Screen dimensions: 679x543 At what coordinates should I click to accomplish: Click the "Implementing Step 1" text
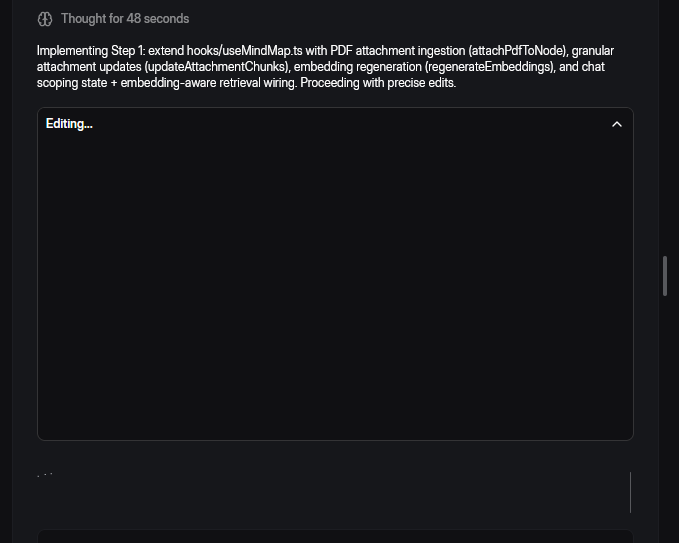[90, 51]
